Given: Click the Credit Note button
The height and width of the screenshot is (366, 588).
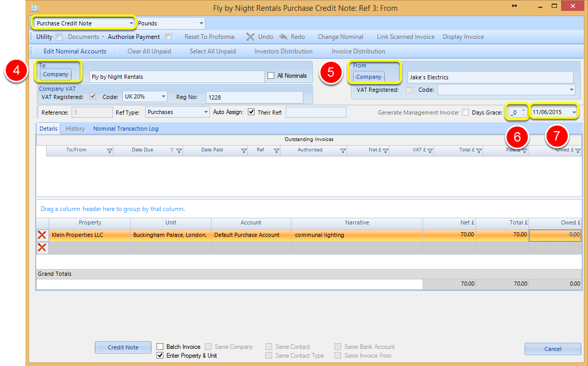Looking at the screenshot, I should (x=123, y=347).
